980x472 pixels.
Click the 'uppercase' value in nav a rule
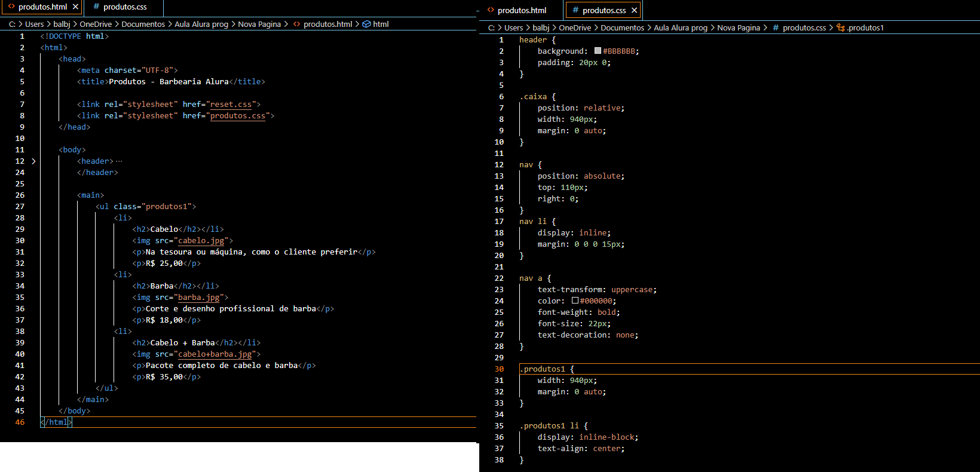tap(632, 290)
